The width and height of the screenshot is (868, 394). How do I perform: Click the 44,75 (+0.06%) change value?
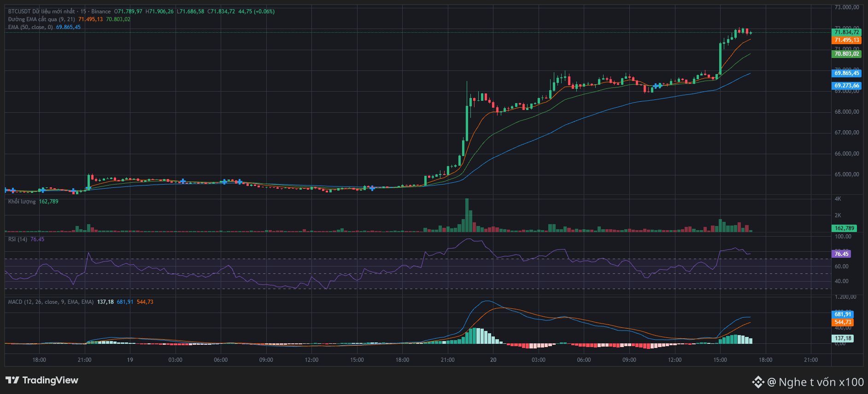pos(256,12)
